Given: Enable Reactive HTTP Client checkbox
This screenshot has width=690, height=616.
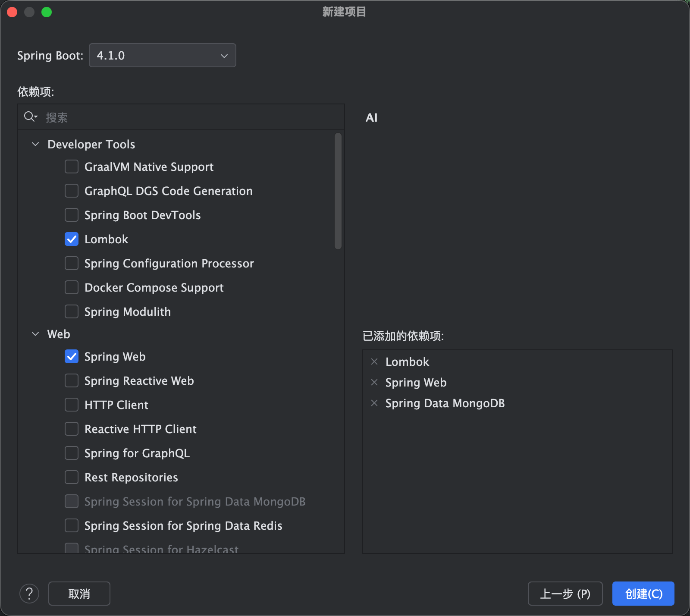Looking at the screenshot, I should point(72,429).
